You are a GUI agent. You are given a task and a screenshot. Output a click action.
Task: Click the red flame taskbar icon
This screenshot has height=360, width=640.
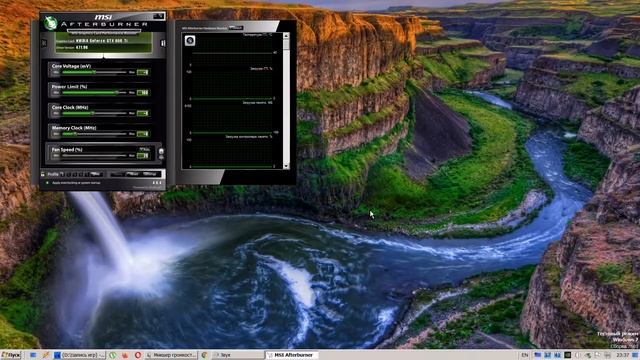click(125, 355)
